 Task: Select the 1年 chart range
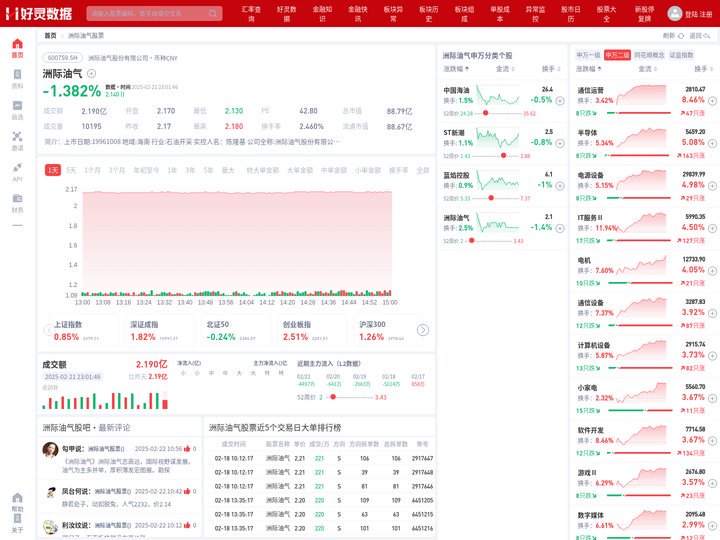(x=172, y=170)
